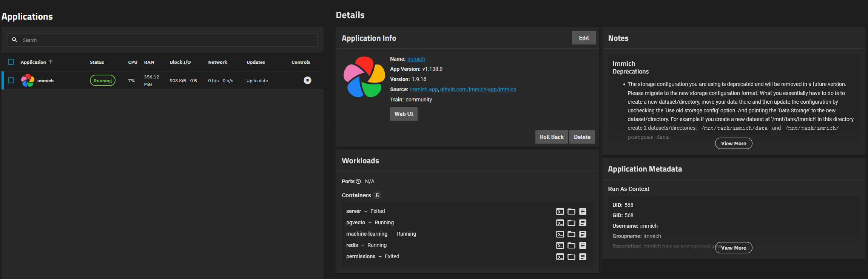Open shell for pgvecto container

(x=560, y=223)
